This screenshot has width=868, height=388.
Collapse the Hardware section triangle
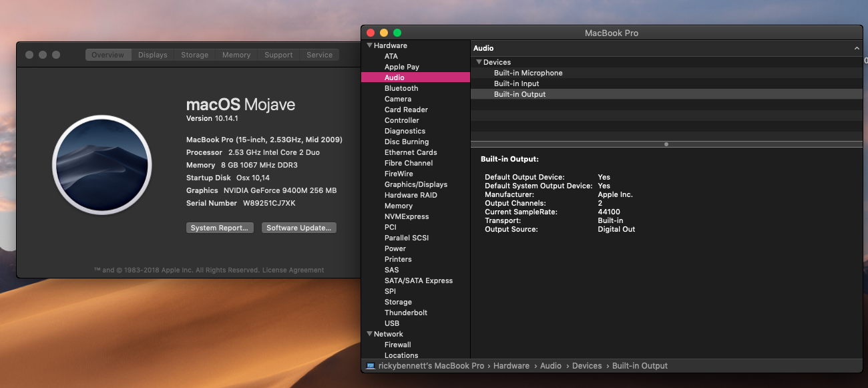coord(369,45)
